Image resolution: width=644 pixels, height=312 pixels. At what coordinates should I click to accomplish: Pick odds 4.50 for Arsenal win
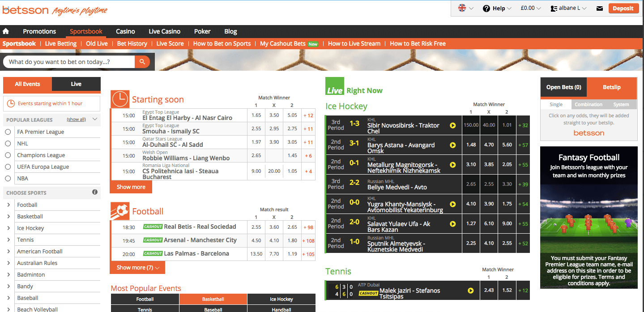point(256,240)
